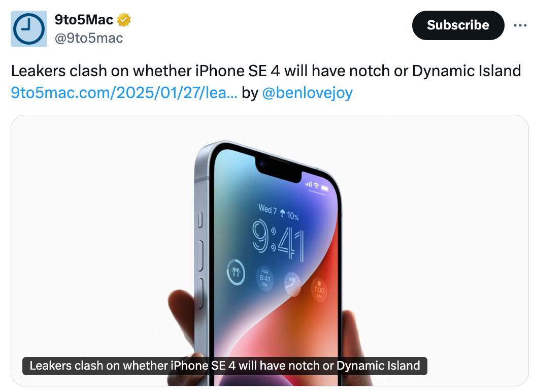Open the 9to5Mac display name profile link
The width and height of the screenshot is (533, 392).
[x=84, y=20]
